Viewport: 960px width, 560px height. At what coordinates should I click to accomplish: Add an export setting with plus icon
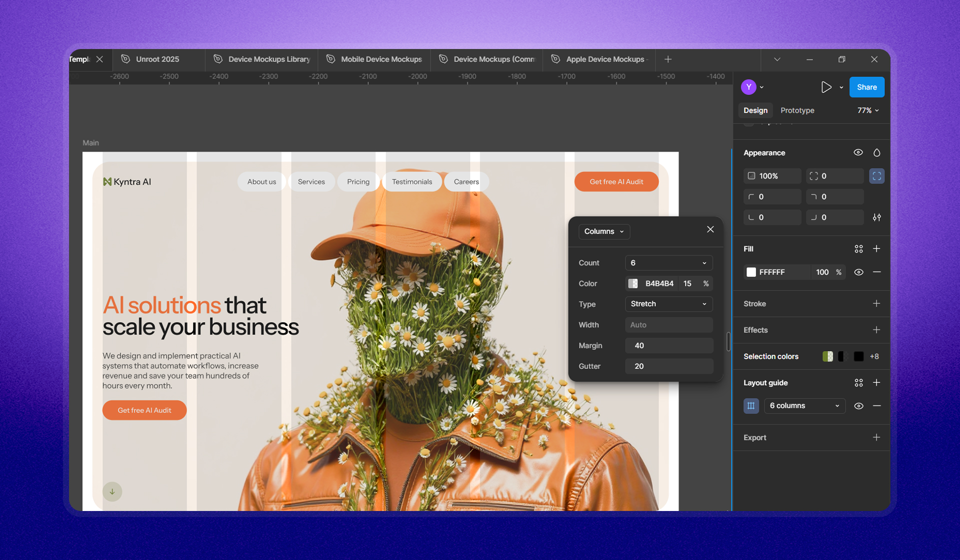[876, 437]
